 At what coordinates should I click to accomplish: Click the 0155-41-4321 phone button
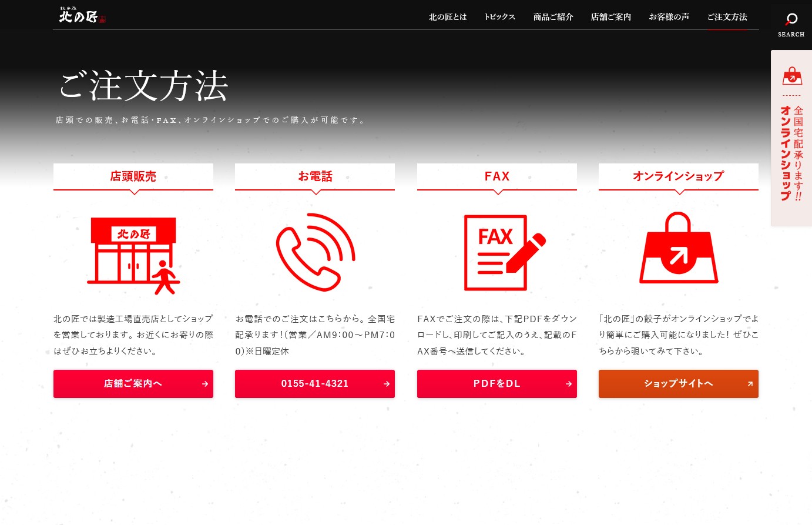pyautogui.click(x=315, y=384)
